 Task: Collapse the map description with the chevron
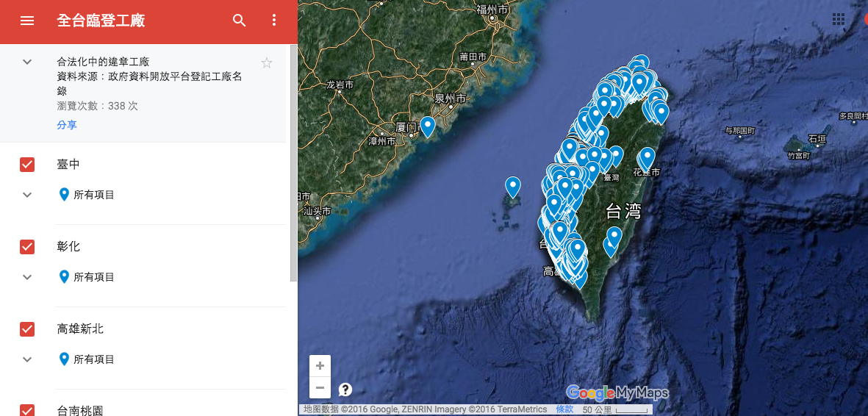[x=27, y=62]
